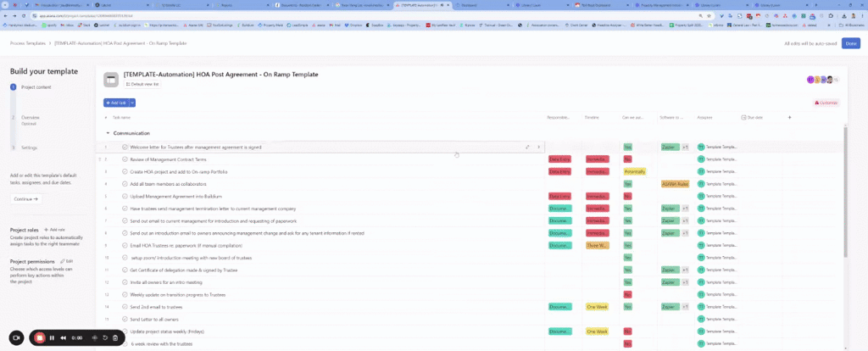Mark Create HOA project task complete
The image size is (868, 351).
(x=125, y=171)
